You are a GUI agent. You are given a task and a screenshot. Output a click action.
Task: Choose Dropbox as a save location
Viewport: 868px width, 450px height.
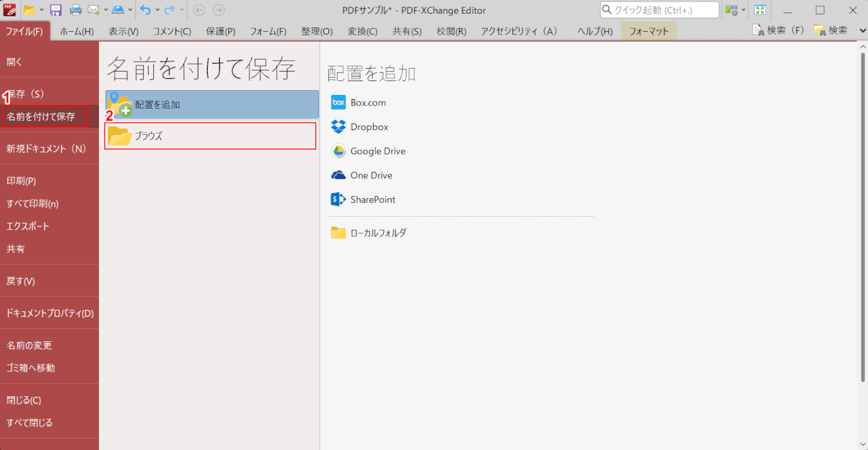[x=360, y=127]
